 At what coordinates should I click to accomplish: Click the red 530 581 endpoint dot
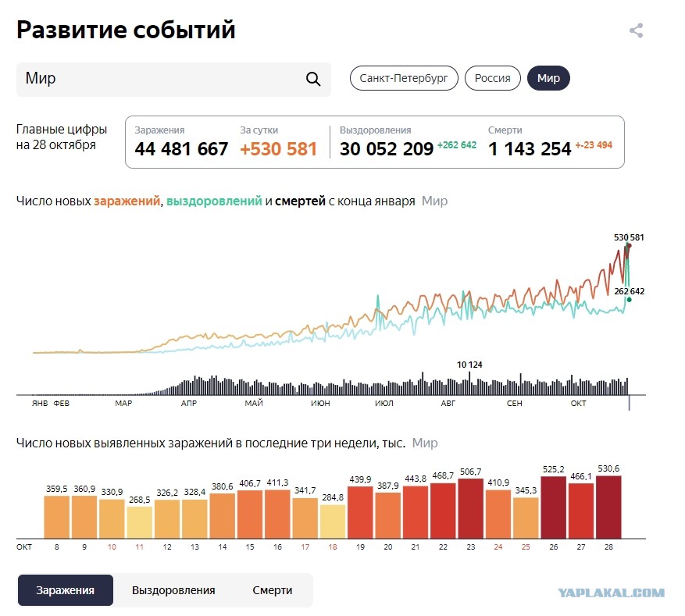tap(629, 245)
